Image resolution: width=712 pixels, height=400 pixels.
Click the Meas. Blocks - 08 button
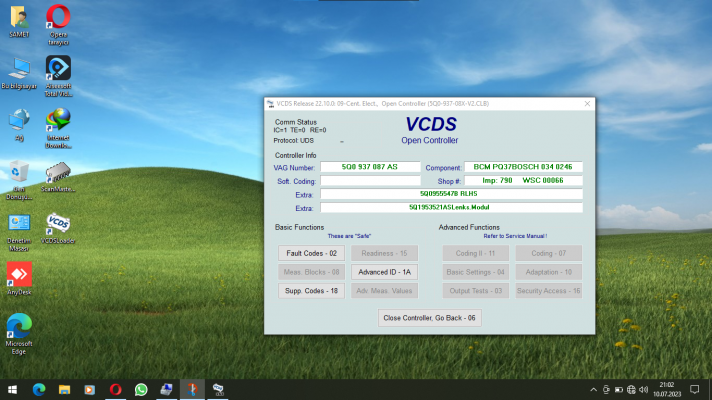pos(312,272)
